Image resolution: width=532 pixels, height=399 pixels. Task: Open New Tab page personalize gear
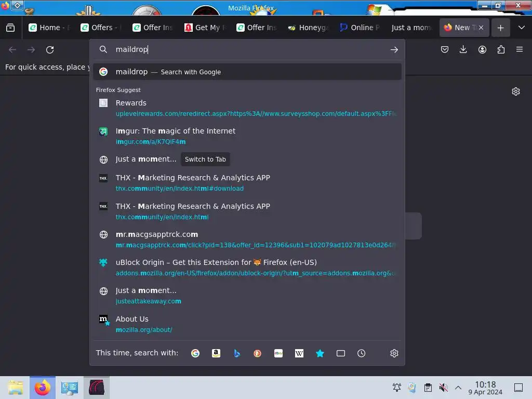click(x=516, y=91)
